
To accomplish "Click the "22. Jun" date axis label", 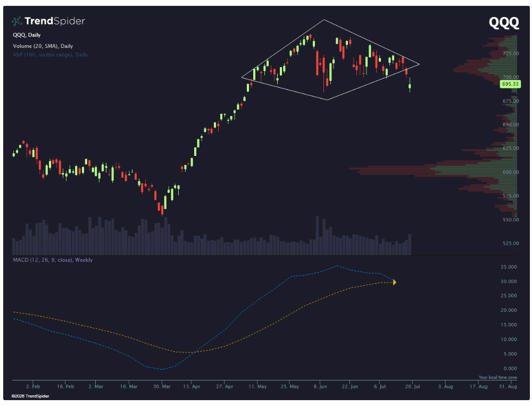I will [350, 387].
